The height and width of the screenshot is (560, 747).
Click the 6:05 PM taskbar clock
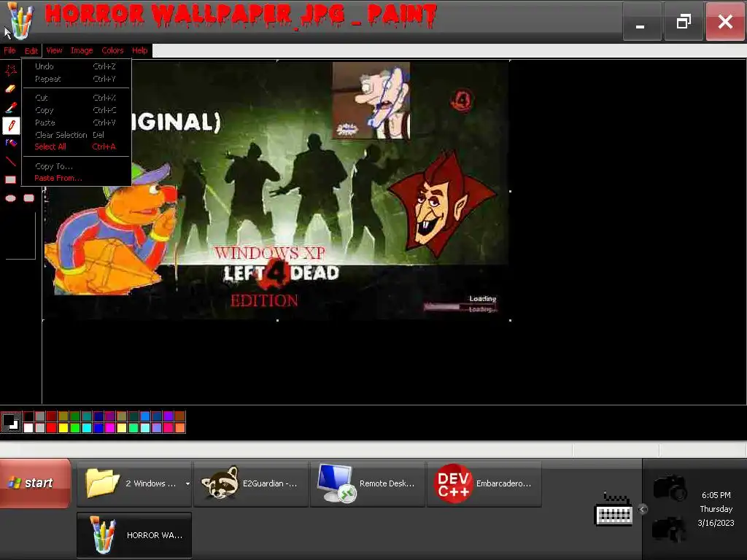716,495
